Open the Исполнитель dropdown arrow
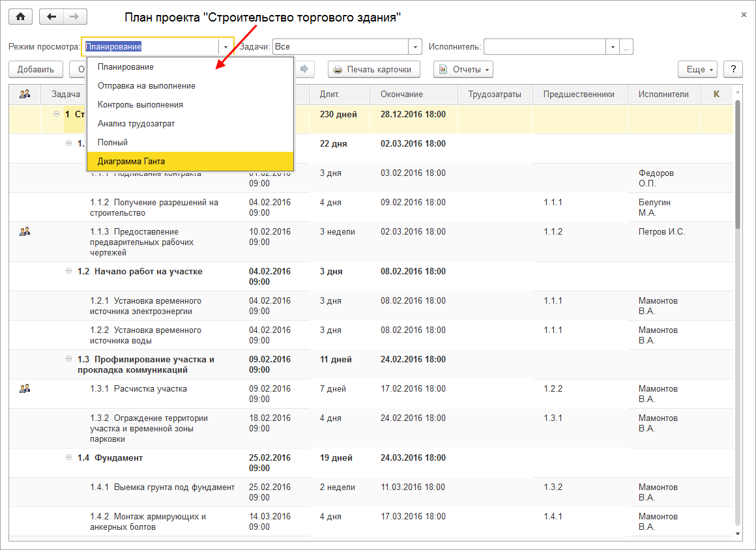Viewport: 756px width, 550px height. pyautogui.click(x=613, y=47)
